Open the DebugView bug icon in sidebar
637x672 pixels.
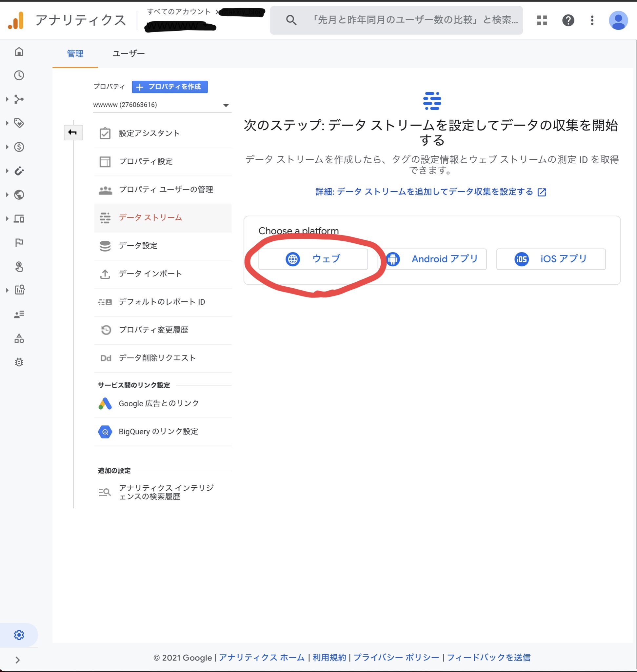point(19,362)
